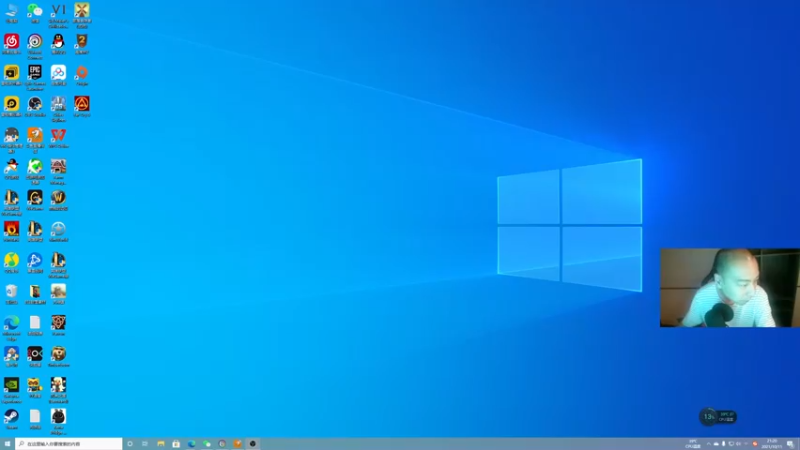Launch the WPS Office desktop shortcut
Image resolution: width=800 pixels, height=450 pixels.
coord(58,138)
